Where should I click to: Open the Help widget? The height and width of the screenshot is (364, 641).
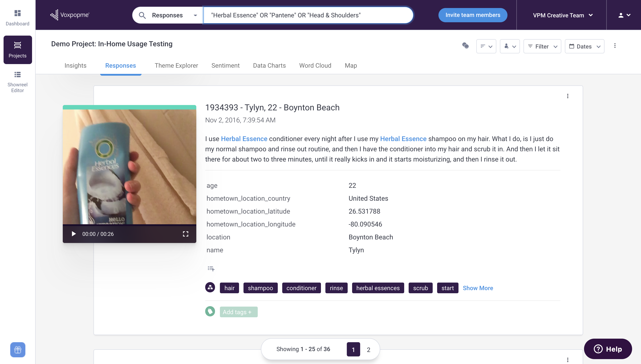608,349
